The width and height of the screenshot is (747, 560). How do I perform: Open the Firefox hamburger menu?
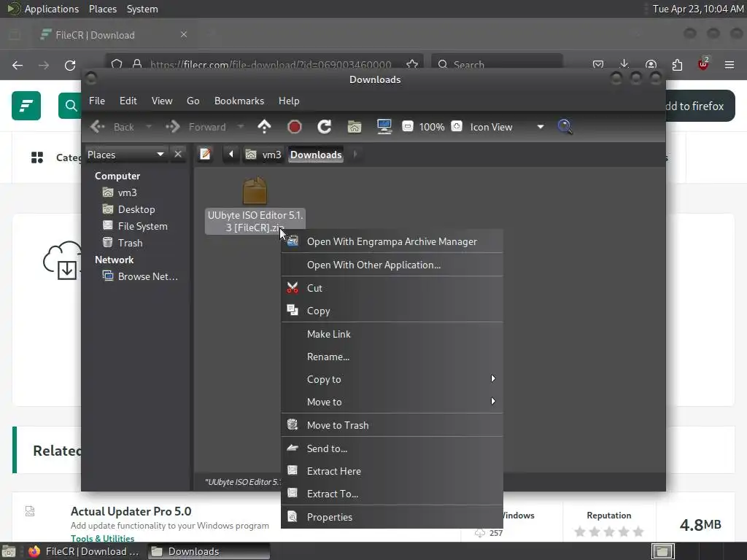(729, 64)
